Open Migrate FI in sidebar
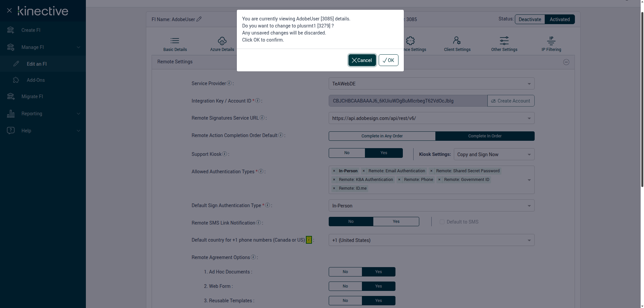The width and height of the screenshot is (644, 308). click(x=43, y=97)
